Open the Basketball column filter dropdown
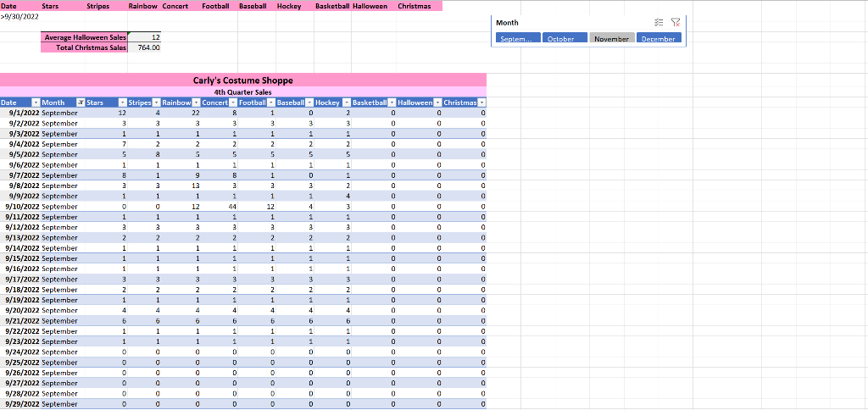 pos(392,102)
